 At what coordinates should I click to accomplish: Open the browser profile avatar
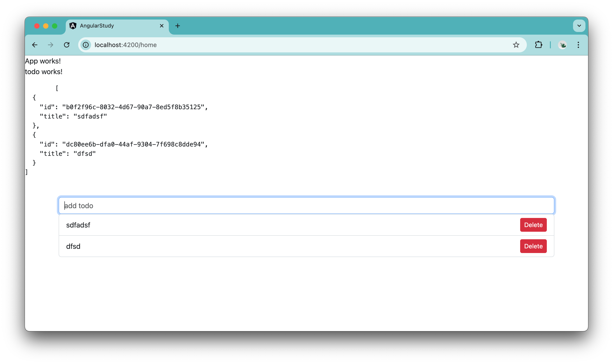(562, 45)
